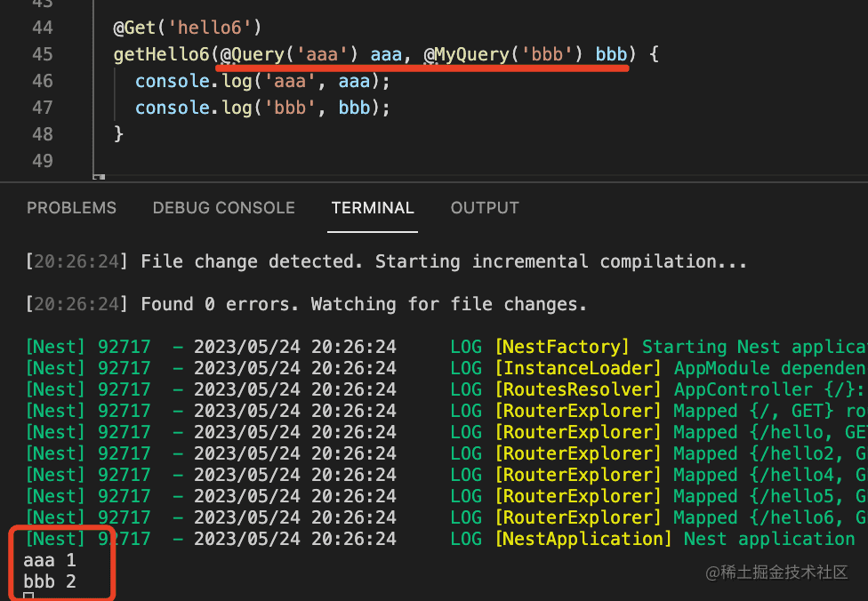Click the console.log('aaa', aaa) statement
Image resolution: width=868 pixels, height=601 pixels.
[x=262, y=81]
